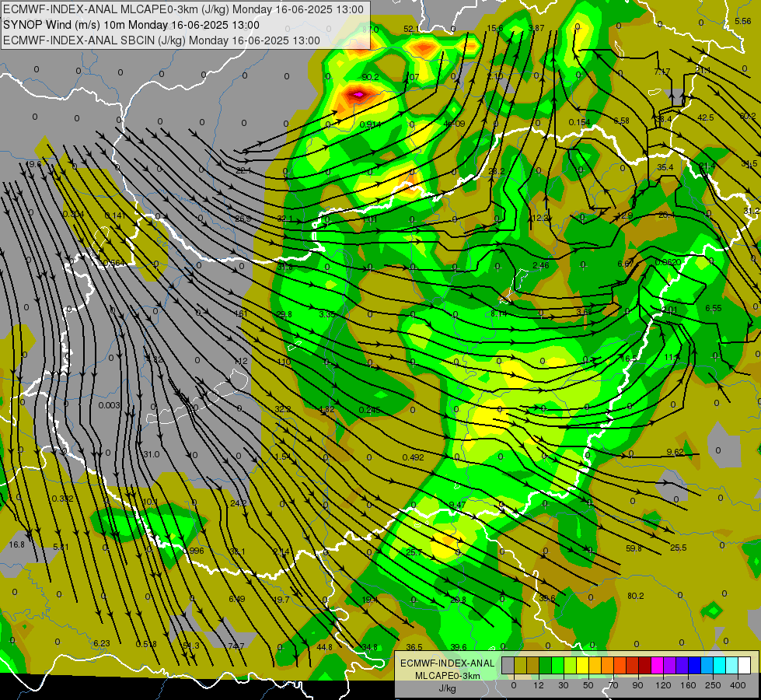Viewport: 761px width, 700px height.
Task: Click the pure blue legend swatch
Action: [695, 665]
